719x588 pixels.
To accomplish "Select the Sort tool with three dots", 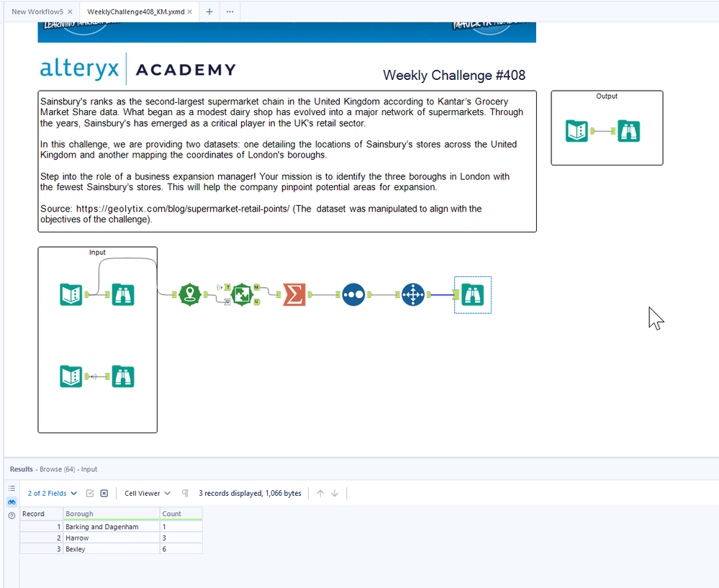I will [353, 294].
